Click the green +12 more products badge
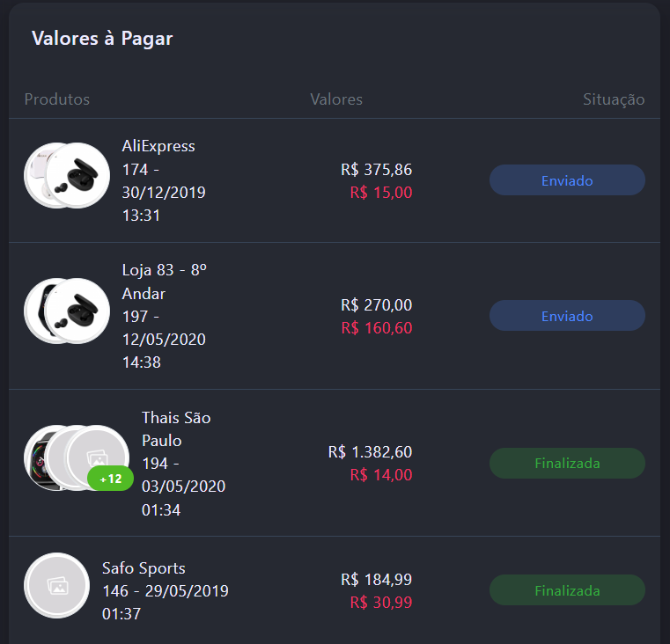Image resolution: width=670 pixels, height=644 pixels. pos(110,479)
